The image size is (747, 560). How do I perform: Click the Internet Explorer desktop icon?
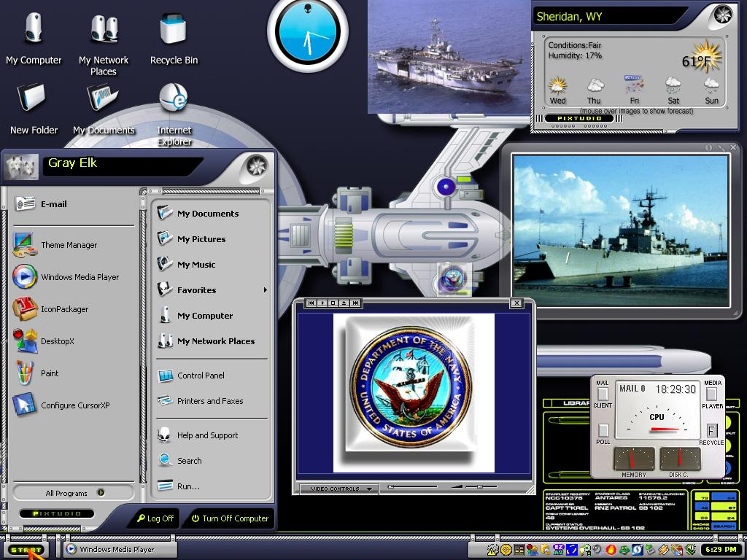click(x=174, y=114)
